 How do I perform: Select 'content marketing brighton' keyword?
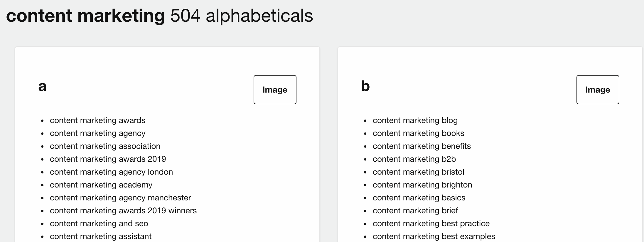coord(422,185)
